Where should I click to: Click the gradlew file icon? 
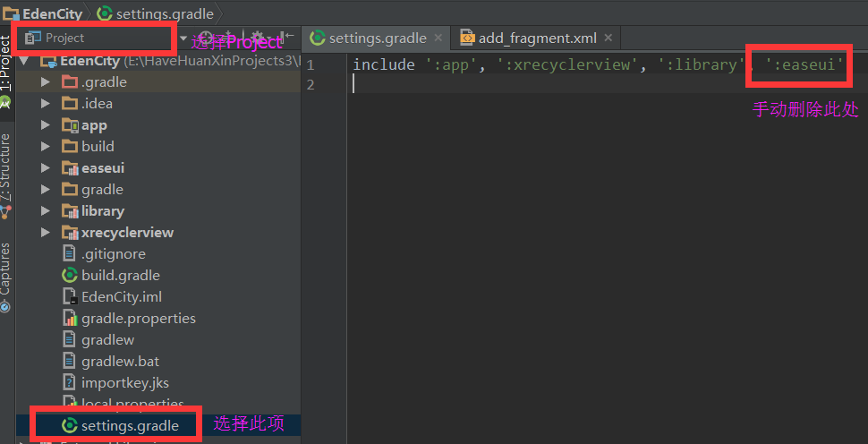coord(69,339)
